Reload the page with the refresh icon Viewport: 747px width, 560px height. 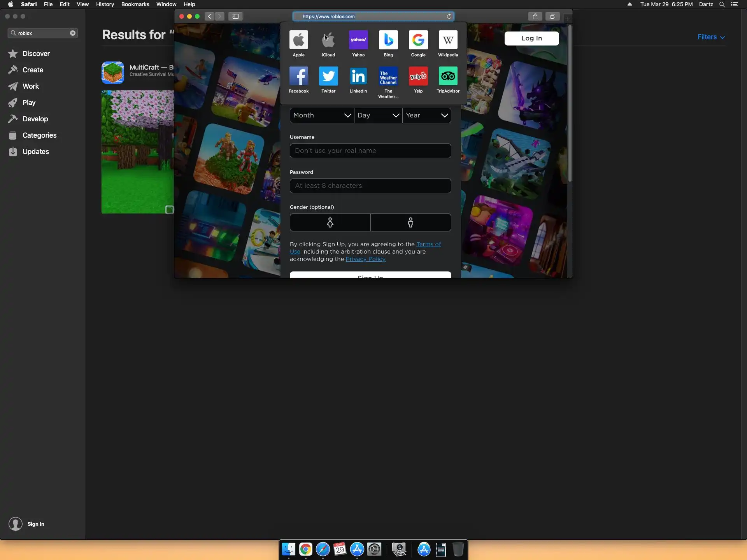pyautogui.click(x=449, y=16)
